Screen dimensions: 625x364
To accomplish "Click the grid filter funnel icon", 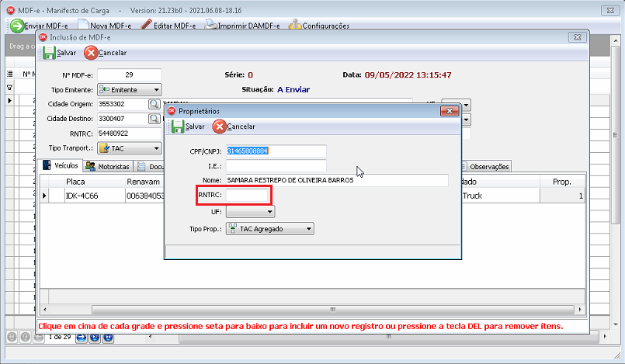I will point(9,87).
